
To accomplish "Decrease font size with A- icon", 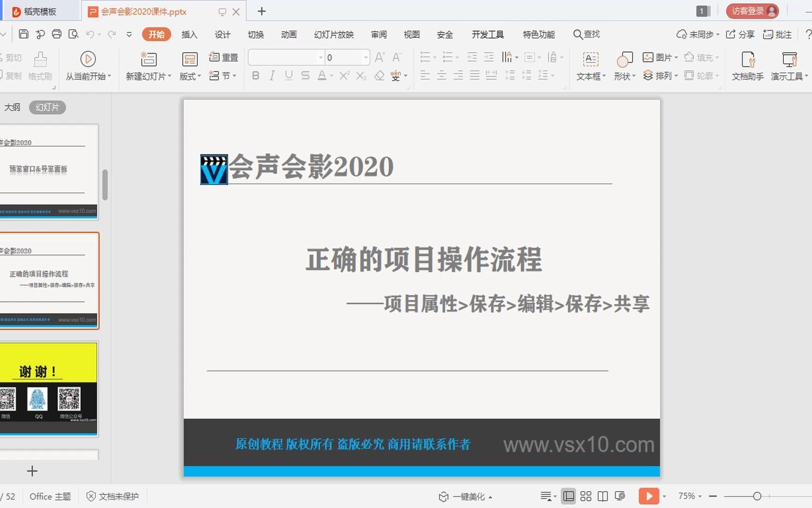I will 397,57.
